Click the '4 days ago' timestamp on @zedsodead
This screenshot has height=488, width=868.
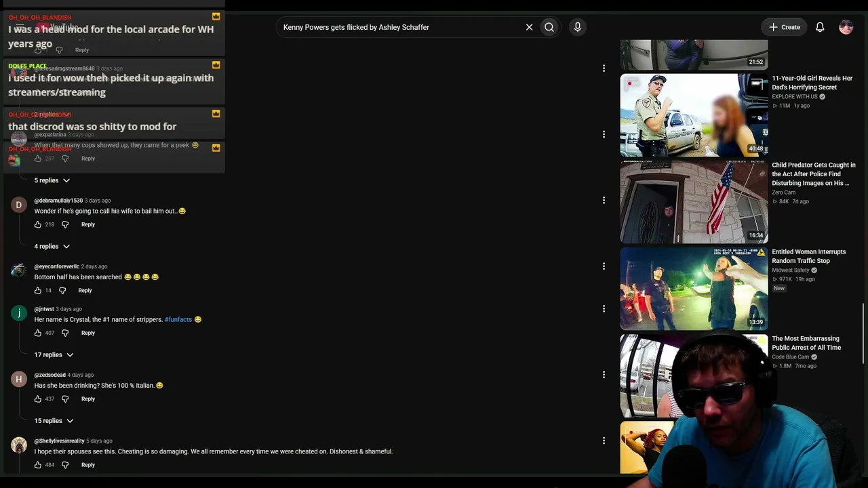click(x=81, y=375)
